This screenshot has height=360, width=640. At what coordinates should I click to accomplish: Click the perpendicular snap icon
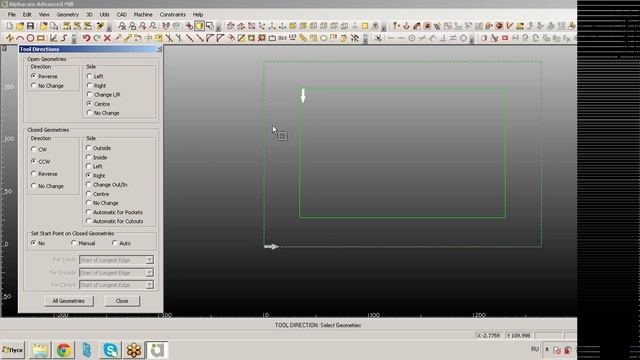coord(442,38)
